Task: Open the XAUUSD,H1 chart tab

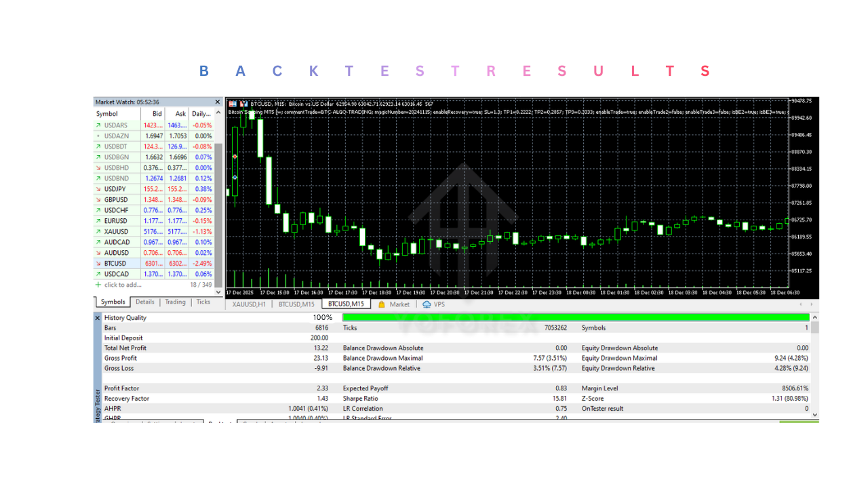Action: tap(251, 304)
